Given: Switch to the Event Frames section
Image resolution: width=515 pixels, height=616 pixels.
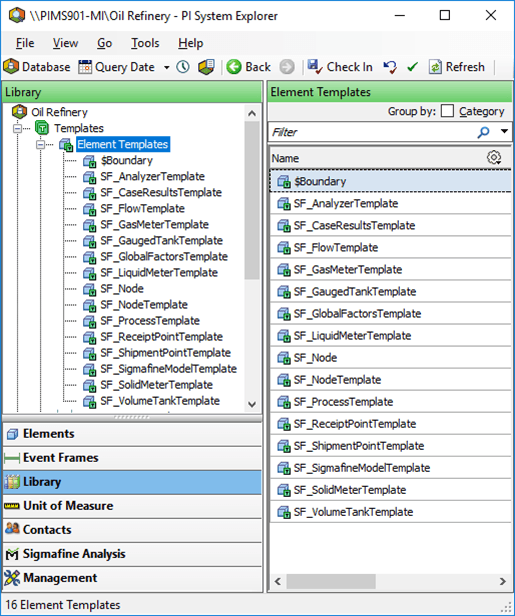Looking at the screenshot, I should pos(132,458).
